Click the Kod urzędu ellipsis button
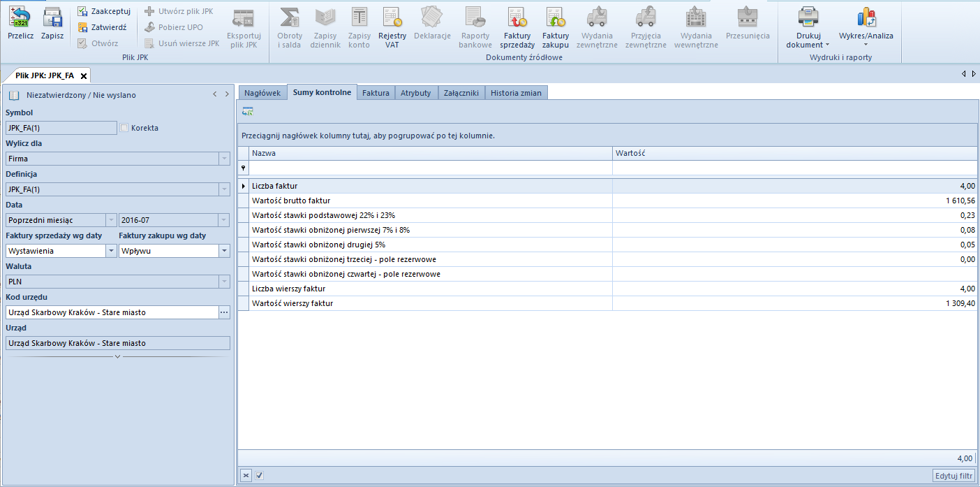The width and height of the screenshot is (980, 487). tap(224, 312)
